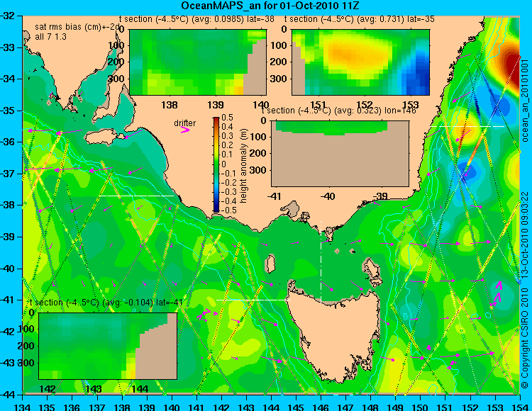Click the "all 7 1.3" statistics text
Image resolution: width=532 pixels, height=411 pixels.
tap(51, 37)
